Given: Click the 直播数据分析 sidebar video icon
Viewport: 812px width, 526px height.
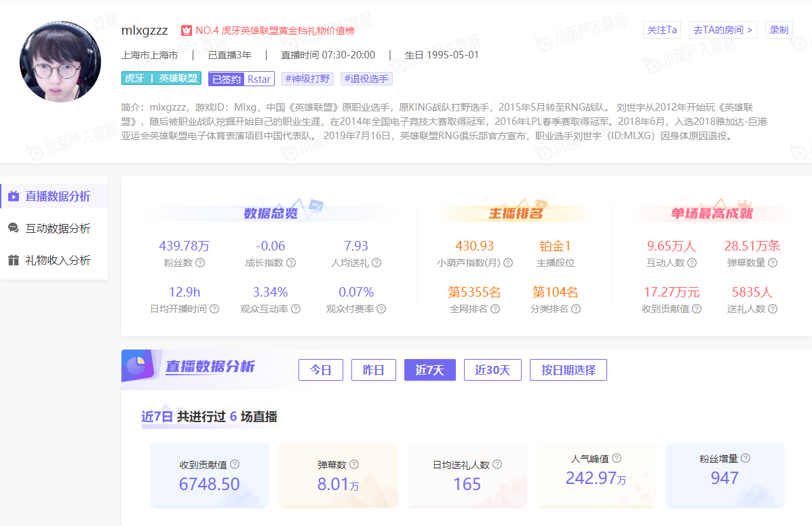Looking at the screenshot, I should tap(14, 196).
